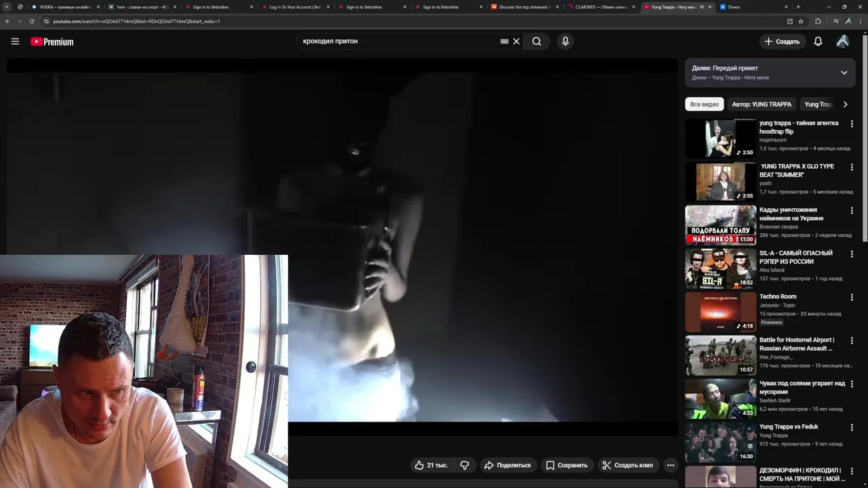Open Чувак под солями угарает title
The height and width of the screenshot is (488, 868).
pos(802,388)
